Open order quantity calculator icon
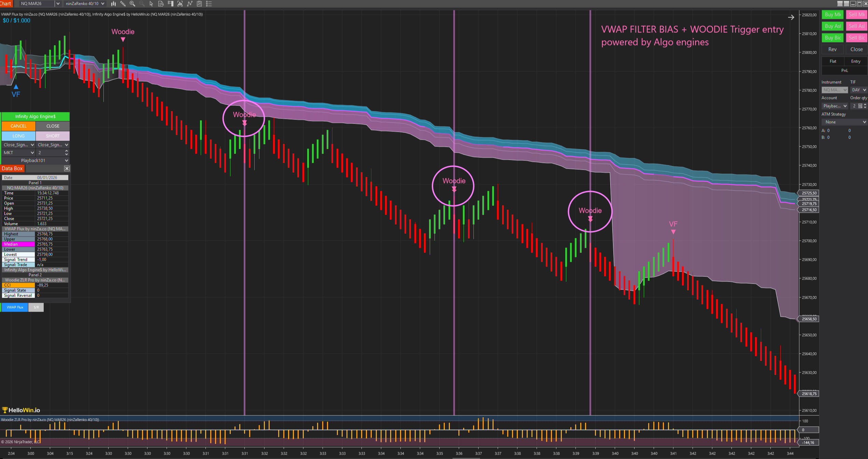 860,106
